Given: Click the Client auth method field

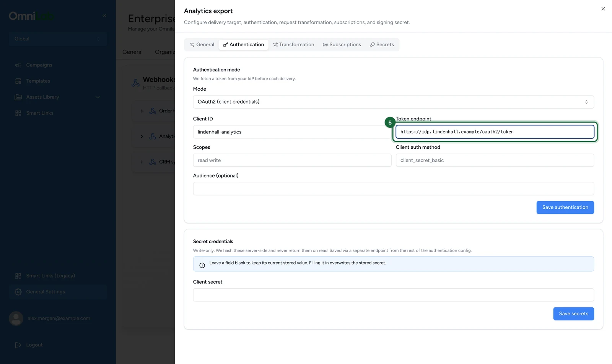Looking at the screenshot, I should point(495,160).
